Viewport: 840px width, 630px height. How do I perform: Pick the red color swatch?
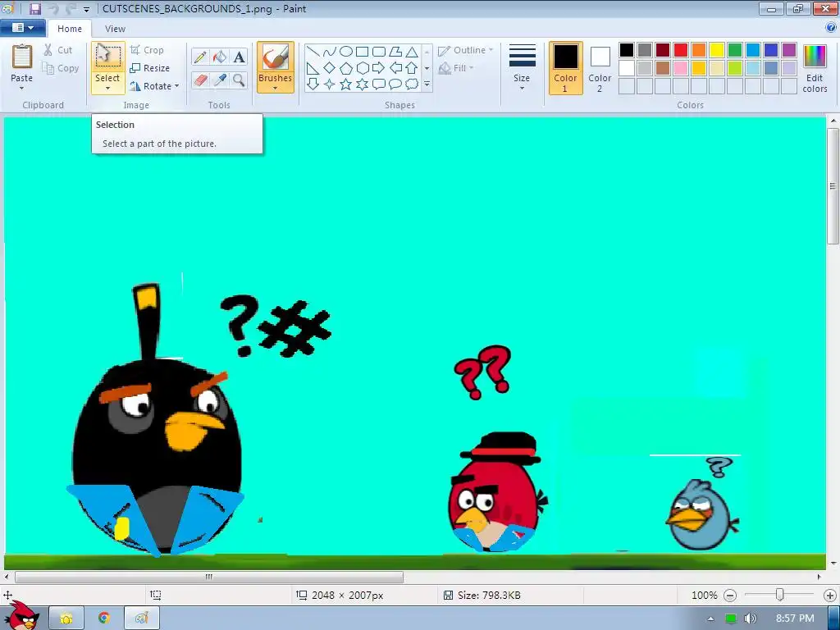(x=681, y=50)
